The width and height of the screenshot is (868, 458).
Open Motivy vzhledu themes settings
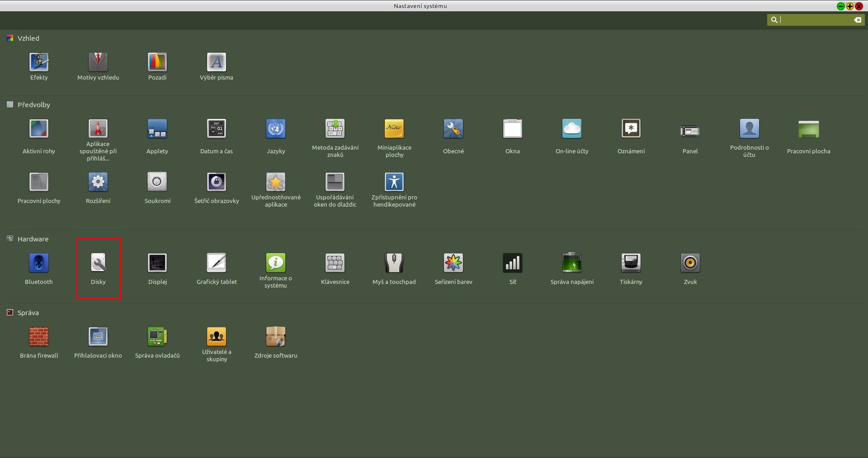pos(98,62)
